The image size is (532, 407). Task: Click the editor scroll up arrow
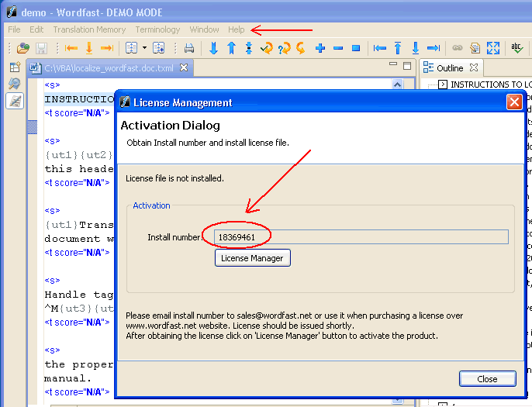click(x=397, y=84)
